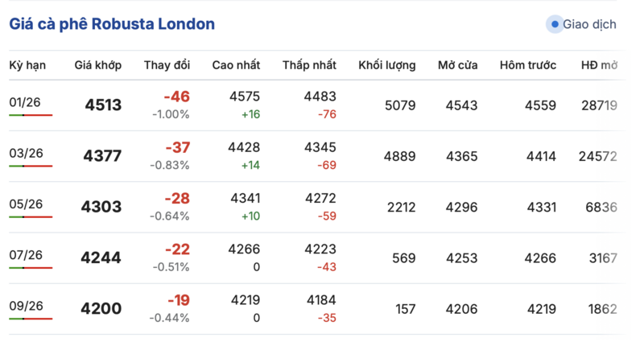Click the blue Giao dịch status dot
This screenshot has width=644, height=346.
tap(555, 24)
